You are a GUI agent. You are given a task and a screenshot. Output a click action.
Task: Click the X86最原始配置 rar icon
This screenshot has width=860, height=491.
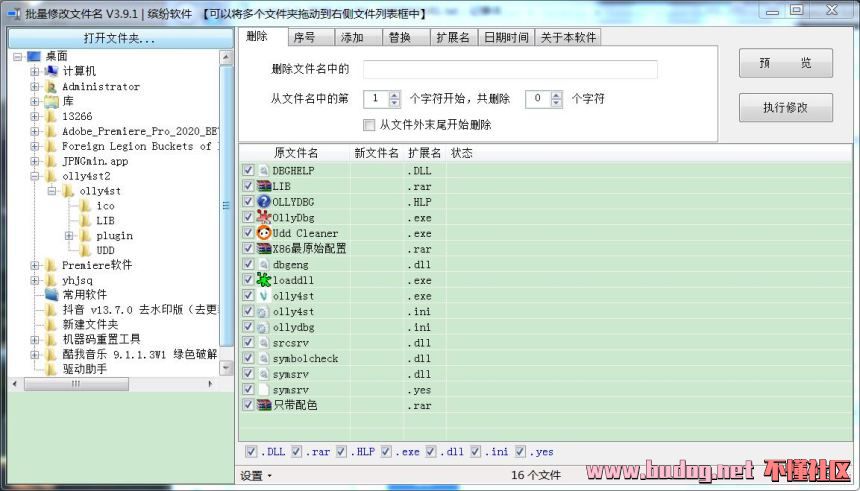(x=264, y=249)
